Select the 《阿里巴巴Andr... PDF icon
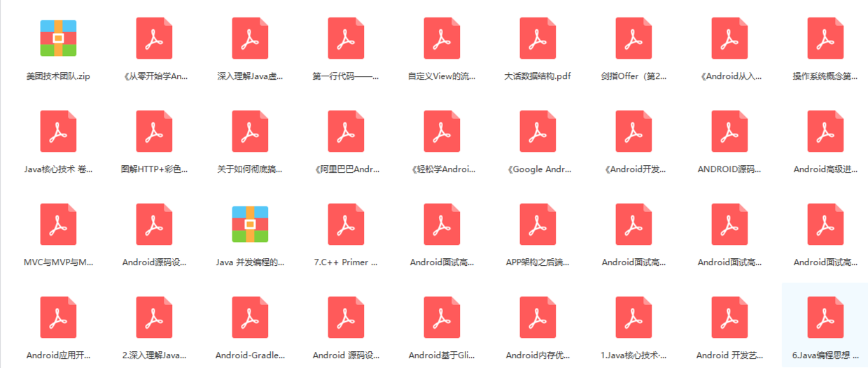The height and width of the screenshot is (368, 868). coord(346,131)
